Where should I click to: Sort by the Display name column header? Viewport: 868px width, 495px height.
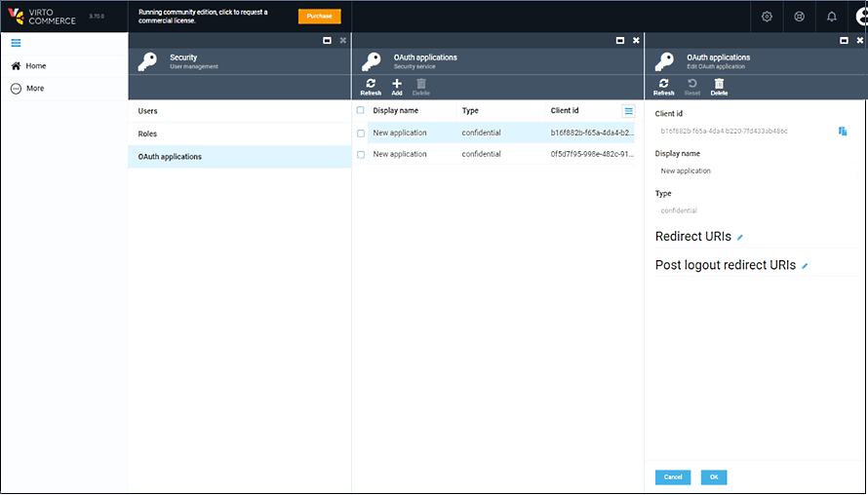[396, 111]
